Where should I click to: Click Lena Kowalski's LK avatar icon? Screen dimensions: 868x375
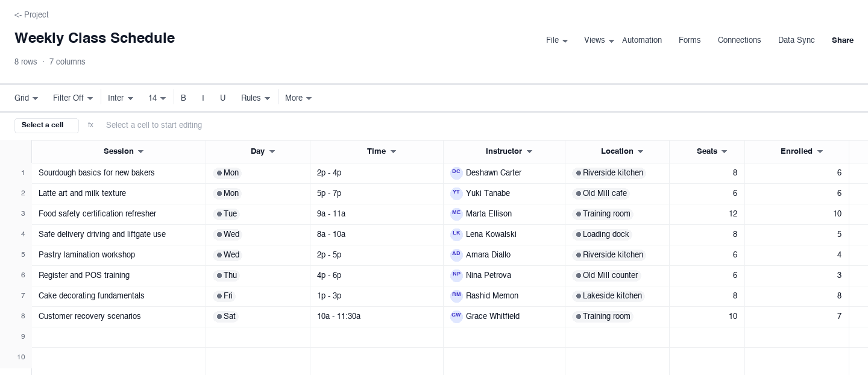tap(456, 235)
